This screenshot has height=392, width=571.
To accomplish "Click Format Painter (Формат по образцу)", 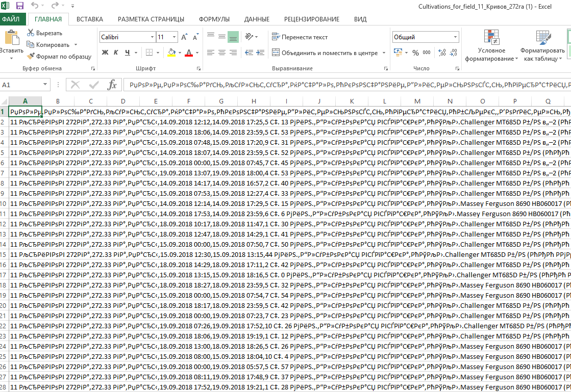I will (31, 57).
